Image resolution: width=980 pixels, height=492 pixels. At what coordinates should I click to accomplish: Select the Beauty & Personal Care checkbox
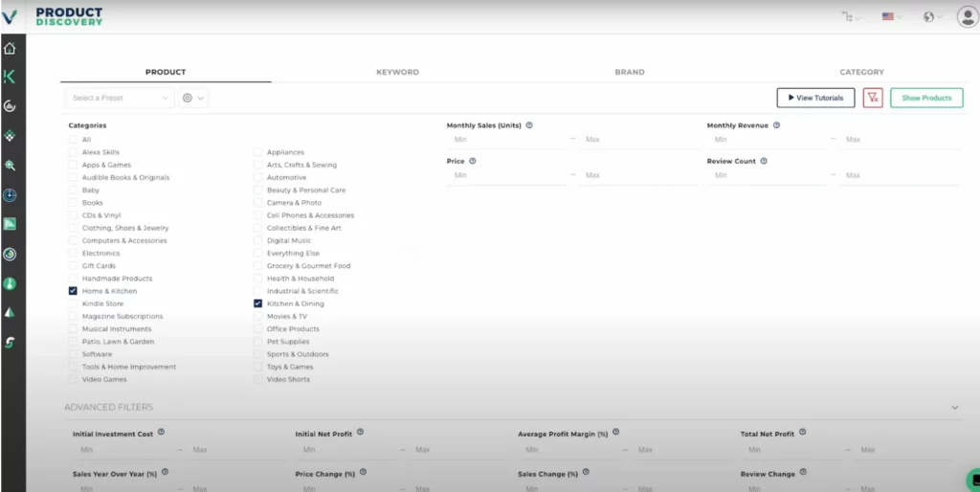(x=258, y=190)
